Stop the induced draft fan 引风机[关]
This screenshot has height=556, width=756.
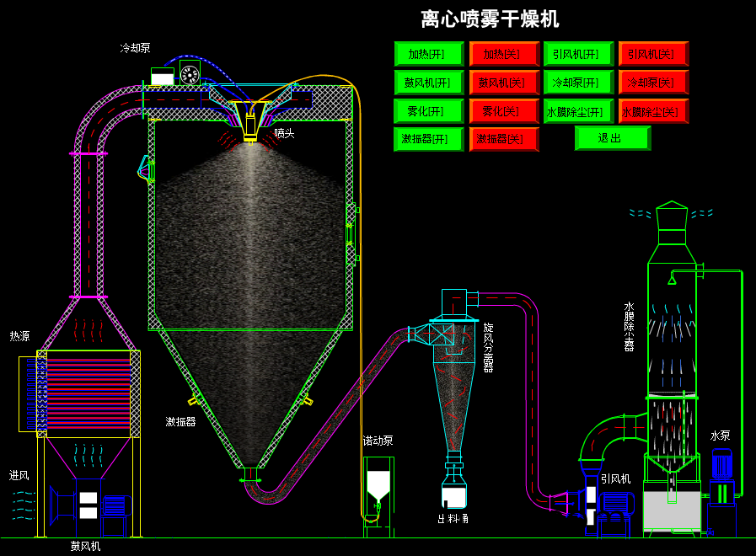[652, 55]
